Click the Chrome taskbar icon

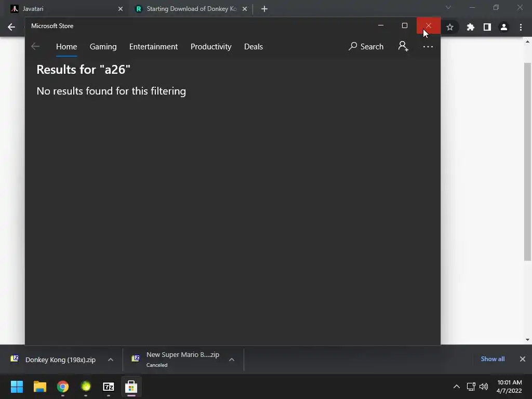63,387
